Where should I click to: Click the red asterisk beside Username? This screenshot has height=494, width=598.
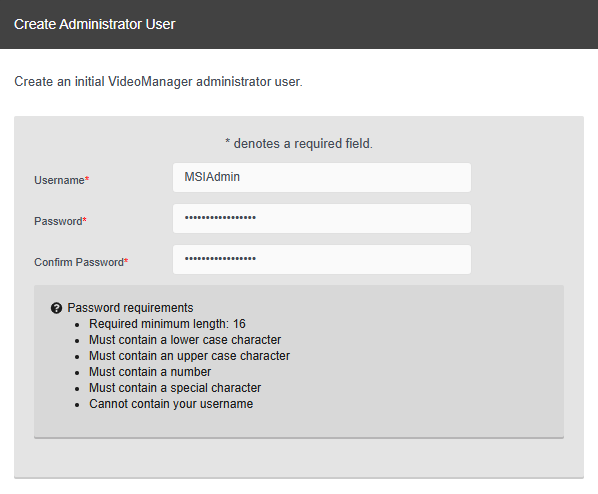(87, 179)
